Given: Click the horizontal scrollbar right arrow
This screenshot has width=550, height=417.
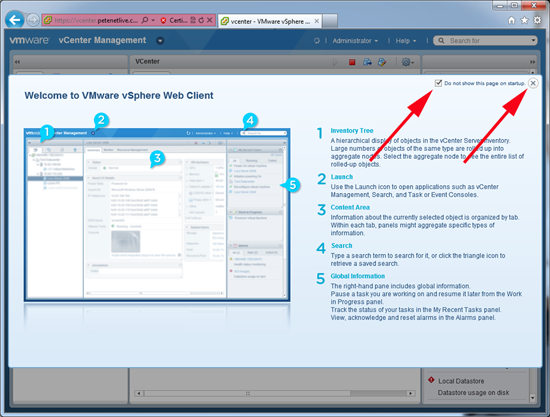Looking at the screenshot, I should coord(410,393).
